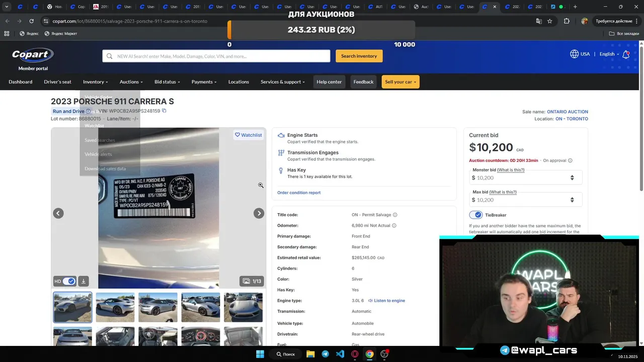Show previous lot photo arrow

(58, 213)
